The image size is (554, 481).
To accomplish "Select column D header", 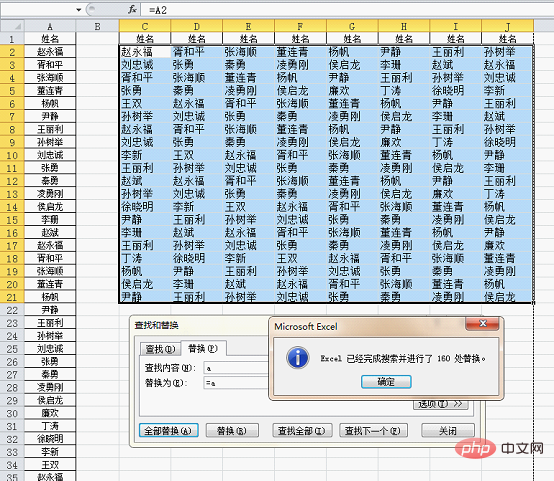I will (x=197, y=26).
